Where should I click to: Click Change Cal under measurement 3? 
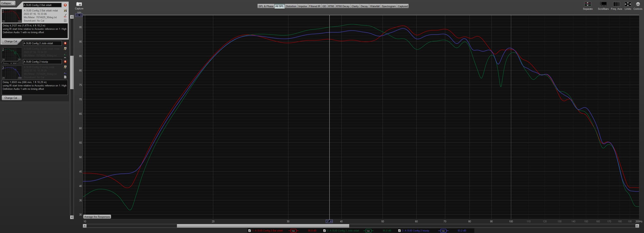(12, 98)
